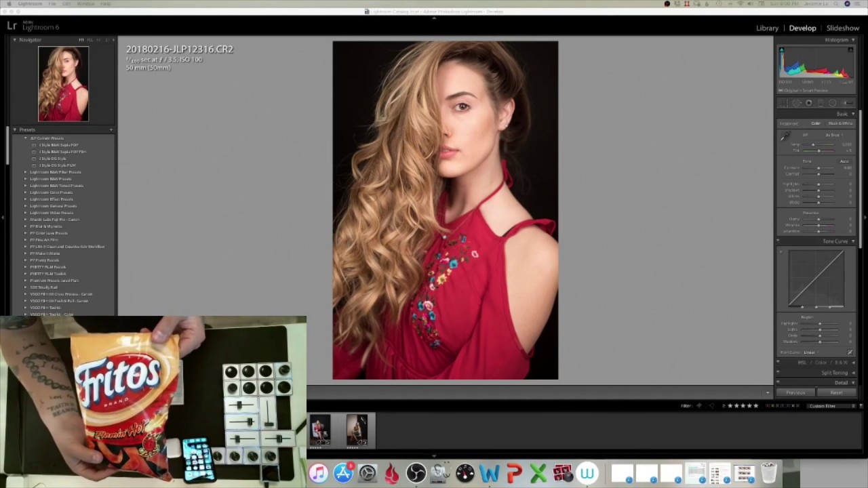Select the Crop Overlay tool
The image size is (868, 488).
coord(784,103)
